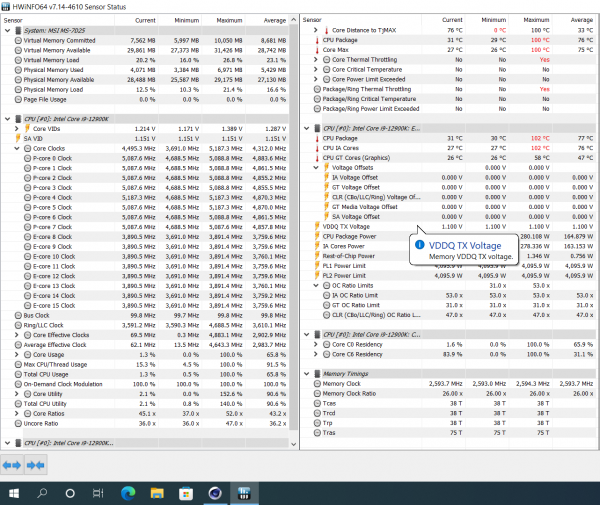Click the icon beside Uncore Ratio
The image size is (600, 505).
coord(18,424)
